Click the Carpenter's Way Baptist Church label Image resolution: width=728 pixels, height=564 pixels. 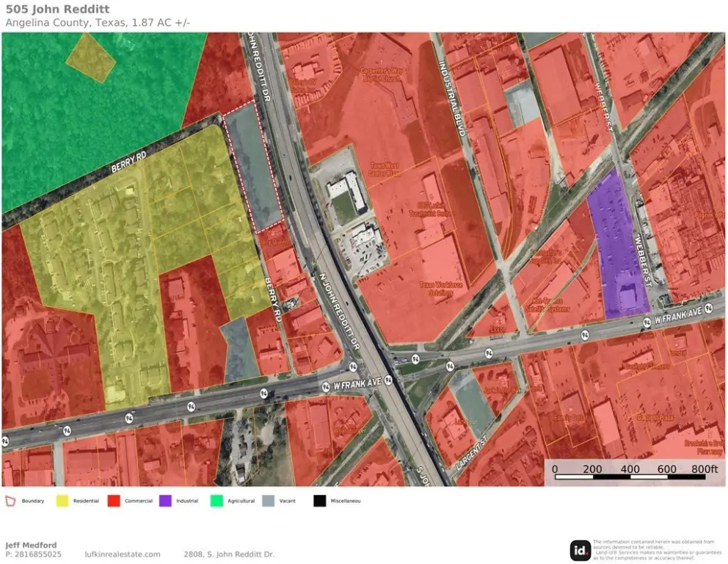(382, 76)
